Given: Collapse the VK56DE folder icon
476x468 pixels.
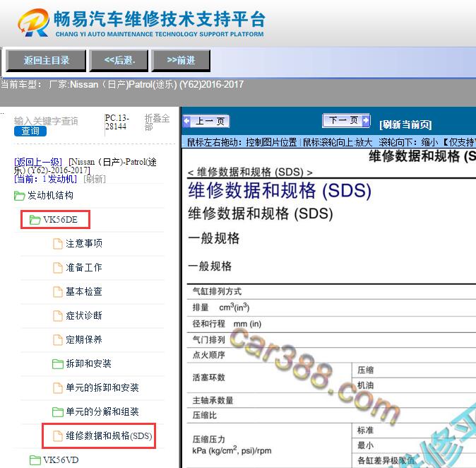Looking at the screenshot, I should (35, 220).
